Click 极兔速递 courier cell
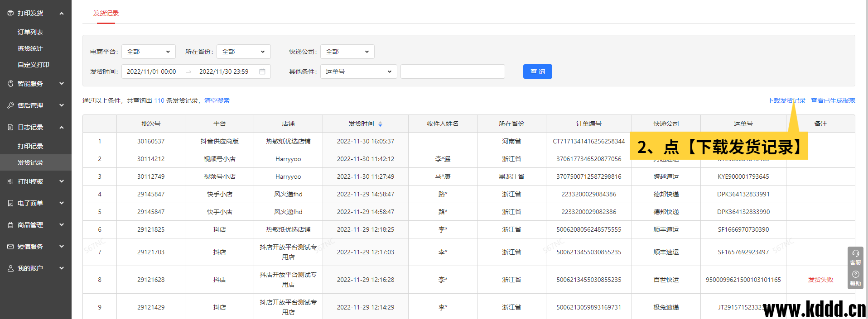This screenshot has width=868, height=319. pos(666,307)
